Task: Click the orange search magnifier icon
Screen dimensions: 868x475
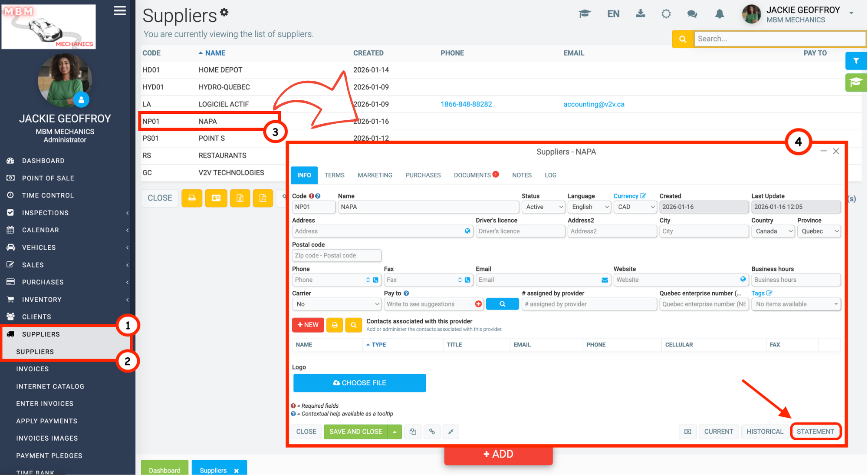Action: click(x=682, y=39)
